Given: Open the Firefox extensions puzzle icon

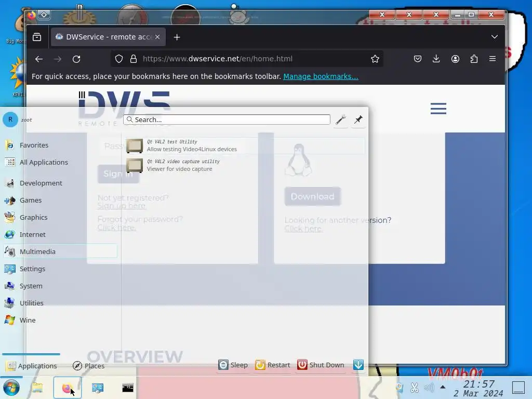Looking at the screenshot, I should click(474, 59).
